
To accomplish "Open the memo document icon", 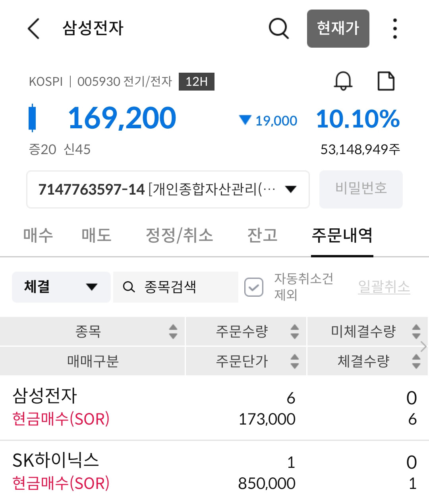I will [x=386, y=81].
